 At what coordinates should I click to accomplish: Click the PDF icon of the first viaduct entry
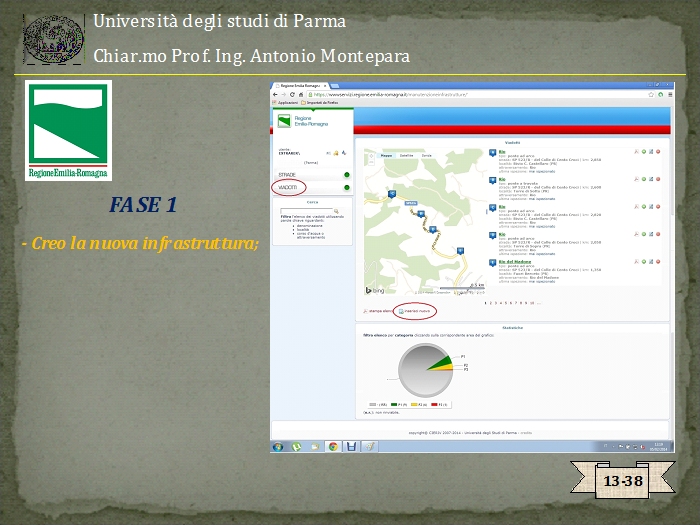point(637,151)
